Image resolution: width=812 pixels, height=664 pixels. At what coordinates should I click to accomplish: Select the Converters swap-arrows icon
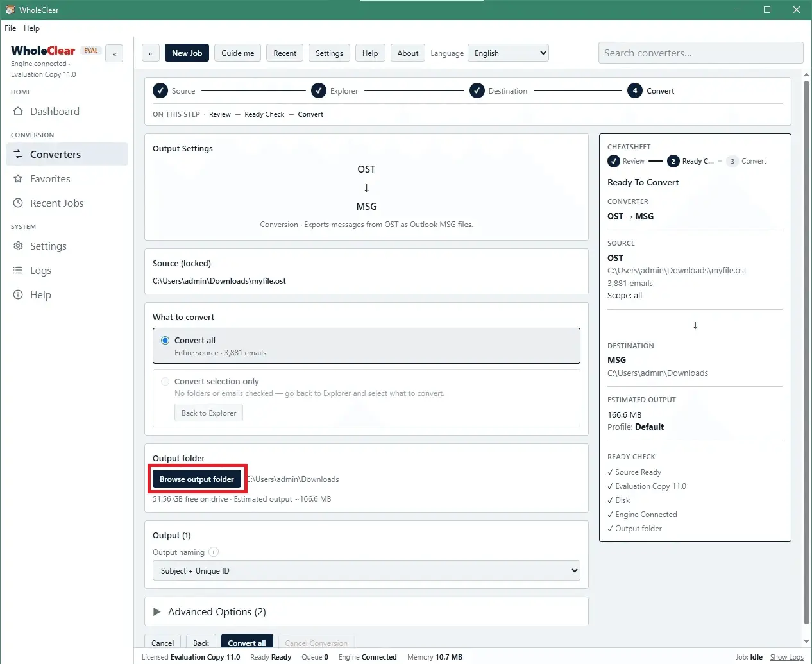(x=18, y=155)
